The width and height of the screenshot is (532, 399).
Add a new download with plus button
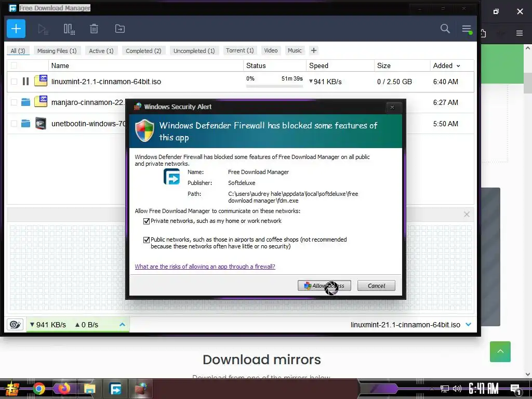coord(16,29)
